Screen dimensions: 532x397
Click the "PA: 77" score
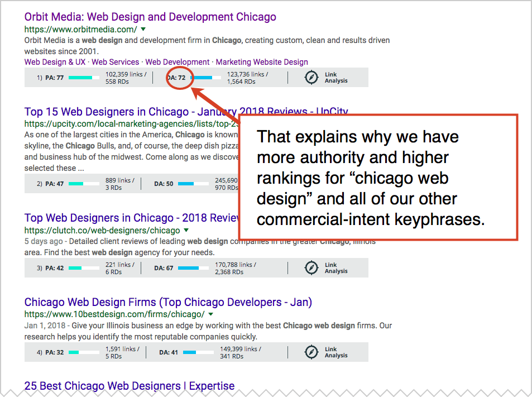tap(54, 78)
